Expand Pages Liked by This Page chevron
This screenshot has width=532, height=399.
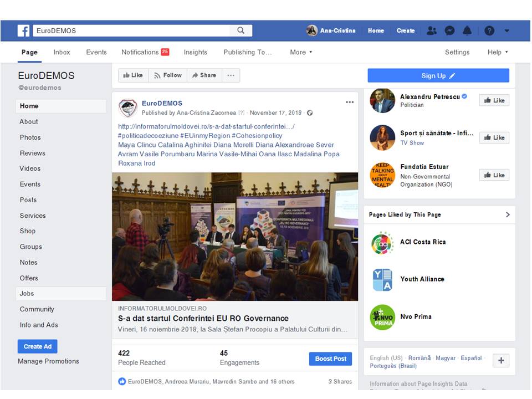(508, 215)
